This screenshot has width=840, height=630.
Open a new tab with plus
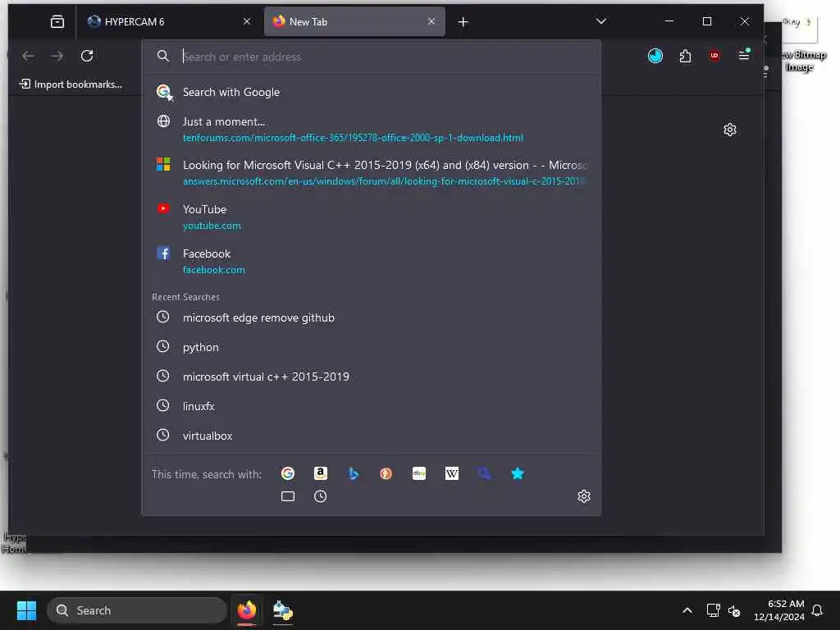pos(463,22)
